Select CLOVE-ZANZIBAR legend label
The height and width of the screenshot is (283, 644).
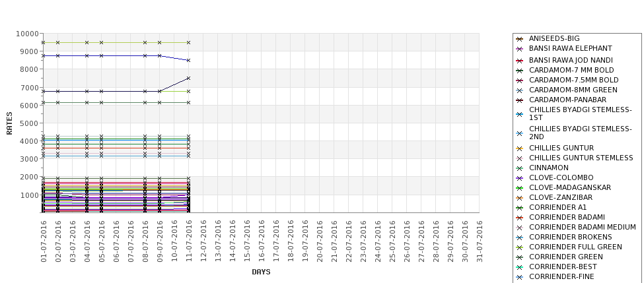click(x=561, y=197)
